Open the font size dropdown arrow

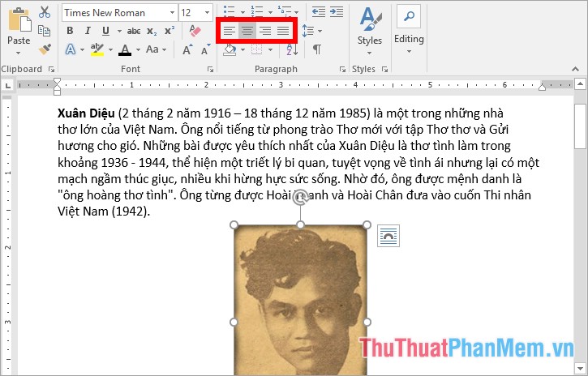(207, 13)
